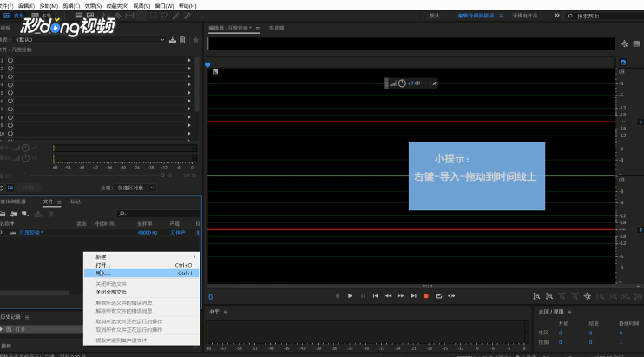644x357 pixels.
Task: Open the 效果(S) menu
Action: coord(93,6)
